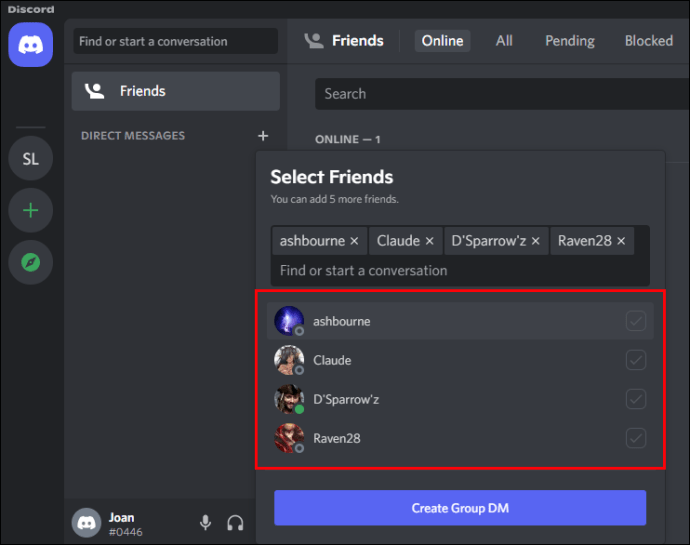690x545 pixels.
Task: Remove the ashbourne tag from selection
Action: [353, 241]
